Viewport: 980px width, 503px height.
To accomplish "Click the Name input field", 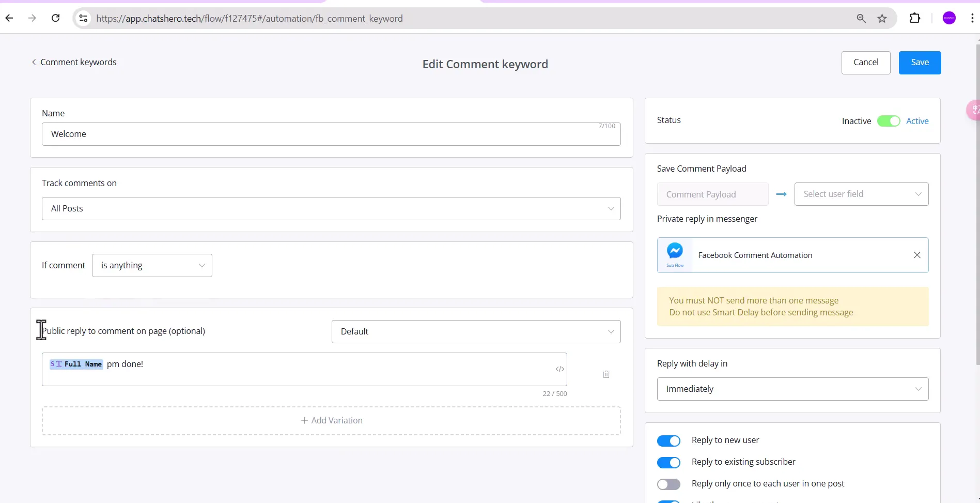I will click(331, 134).
